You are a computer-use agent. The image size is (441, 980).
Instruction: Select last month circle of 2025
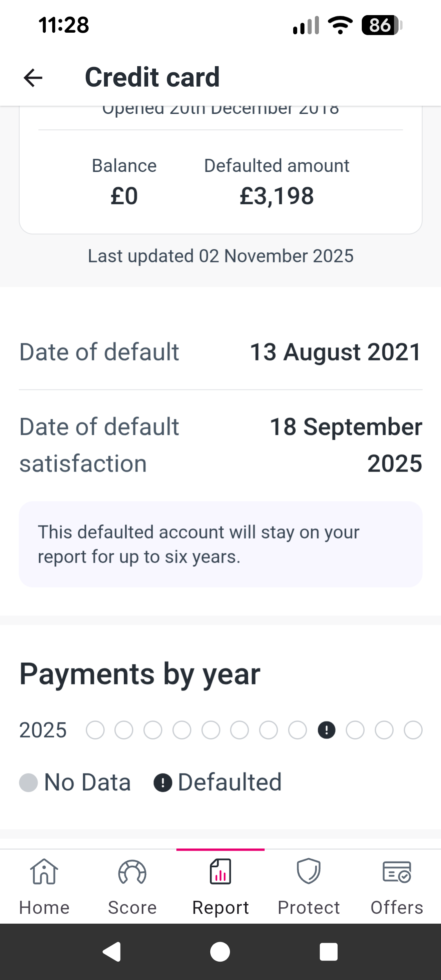coord(413,730)
